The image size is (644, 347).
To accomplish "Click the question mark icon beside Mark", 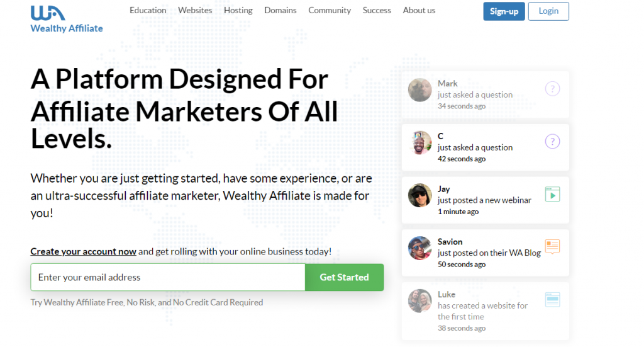I will click(552, 89).
